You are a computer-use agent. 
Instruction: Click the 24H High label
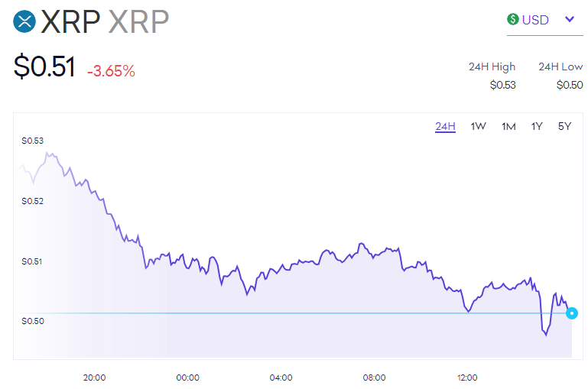[492, 66]
